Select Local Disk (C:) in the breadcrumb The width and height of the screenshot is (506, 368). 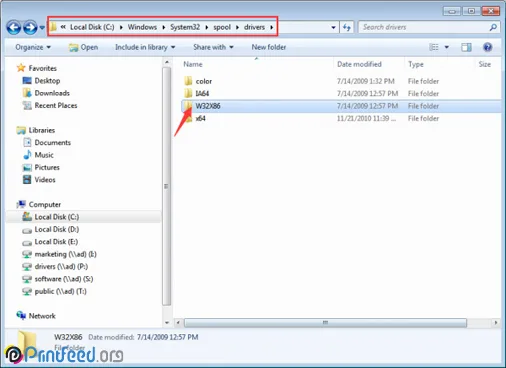pos(92,27)
